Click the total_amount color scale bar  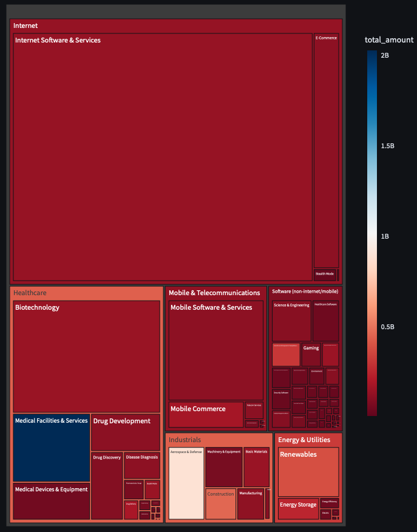[372, 233]
